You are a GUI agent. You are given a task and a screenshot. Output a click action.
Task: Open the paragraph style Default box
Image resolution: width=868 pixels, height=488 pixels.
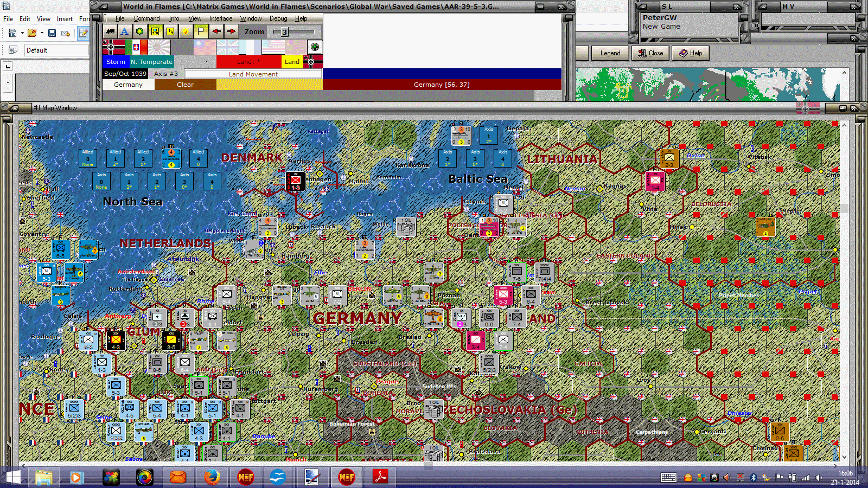coord(56,50)
